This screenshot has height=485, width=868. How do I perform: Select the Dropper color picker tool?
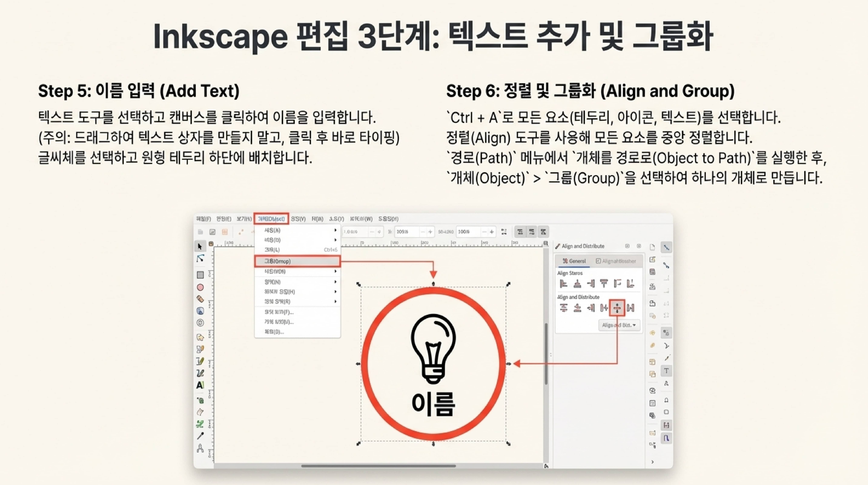click(200, 436)
